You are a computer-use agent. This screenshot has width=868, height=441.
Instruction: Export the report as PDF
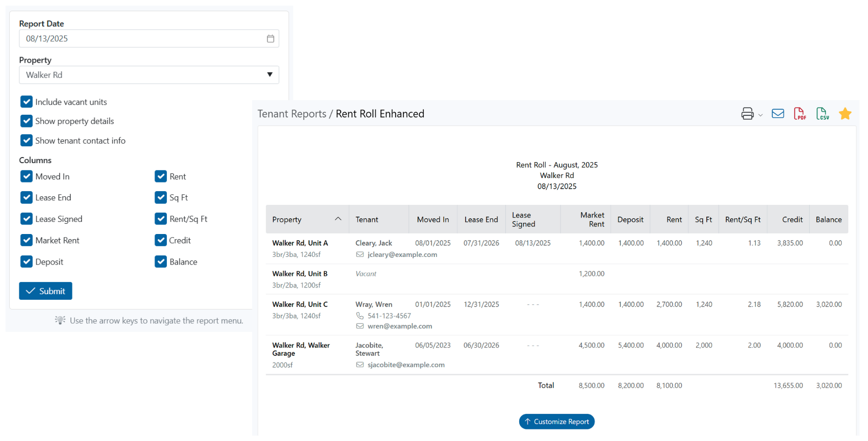800,114
